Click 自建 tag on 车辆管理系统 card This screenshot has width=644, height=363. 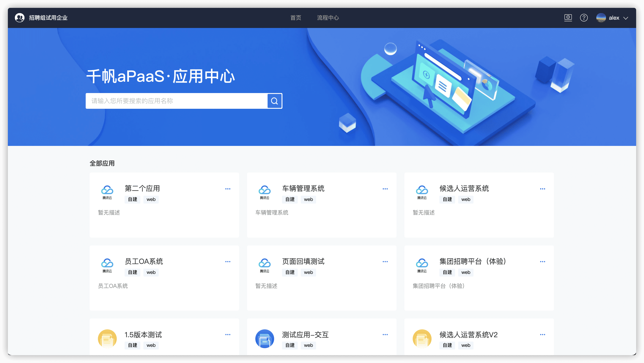[290, 199]
